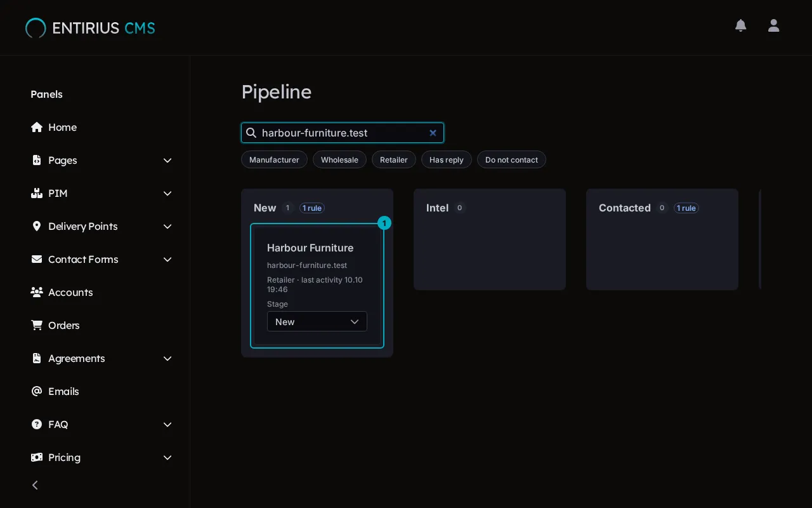The height and width of the screenshot is (508, 812).
Task: Toggle the Has reply filter chip
Action: click(447, 159)
